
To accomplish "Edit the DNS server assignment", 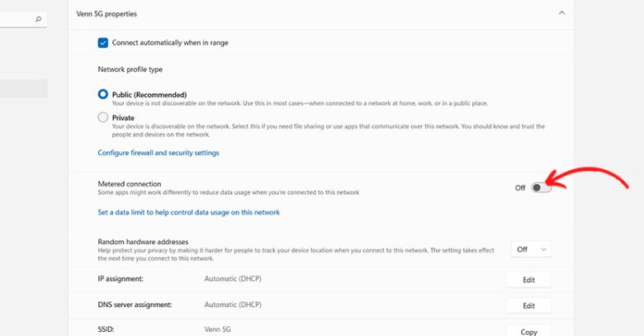I will click(x=528, y=305).
